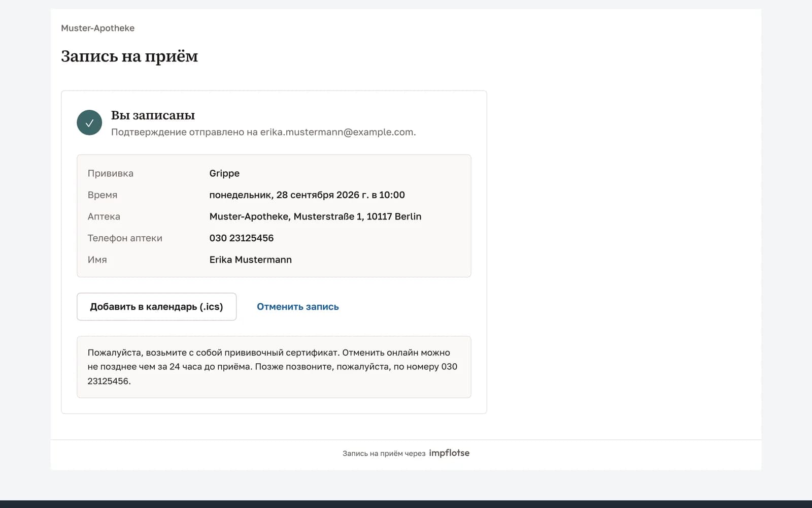Click the 'Muster-Apotheke' header label

click(97, 28)
